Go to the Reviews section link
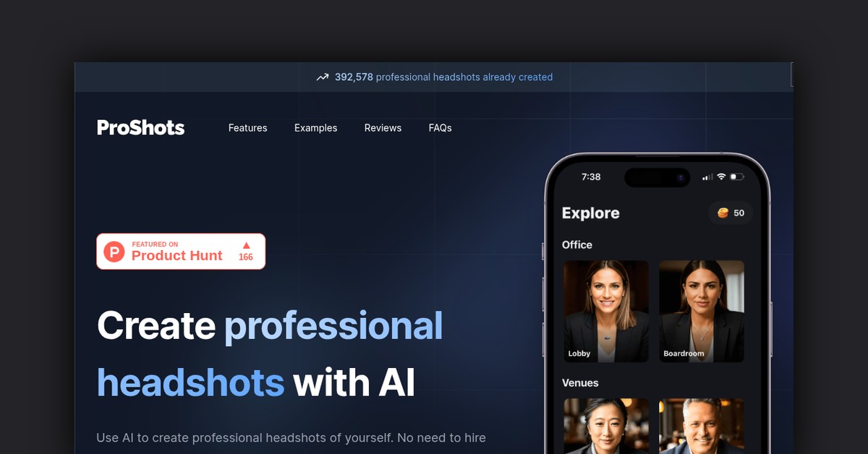This screenshot has width=868, height=454. (x=383, y=128)
